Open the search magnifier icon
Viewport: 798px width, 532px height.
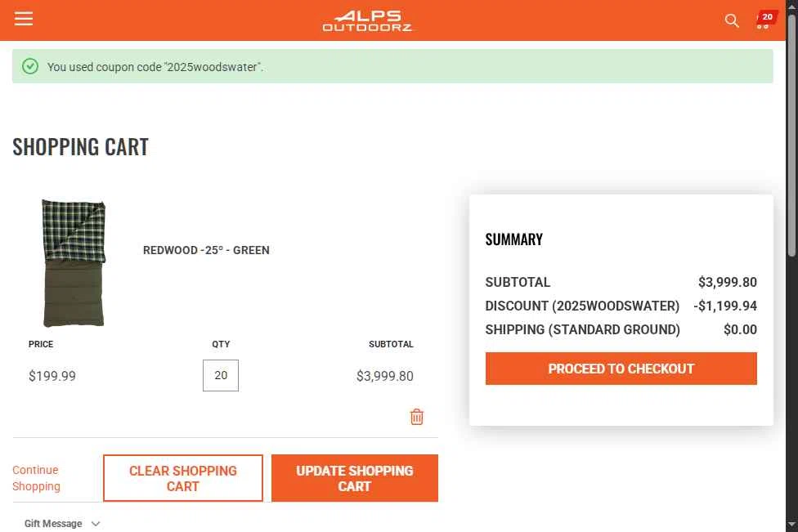click(x=731, y=20)
